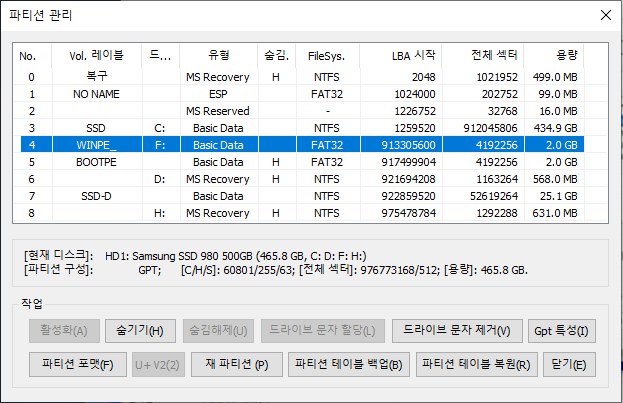Click the 16.0 MB capacity cell

point(558,111)
